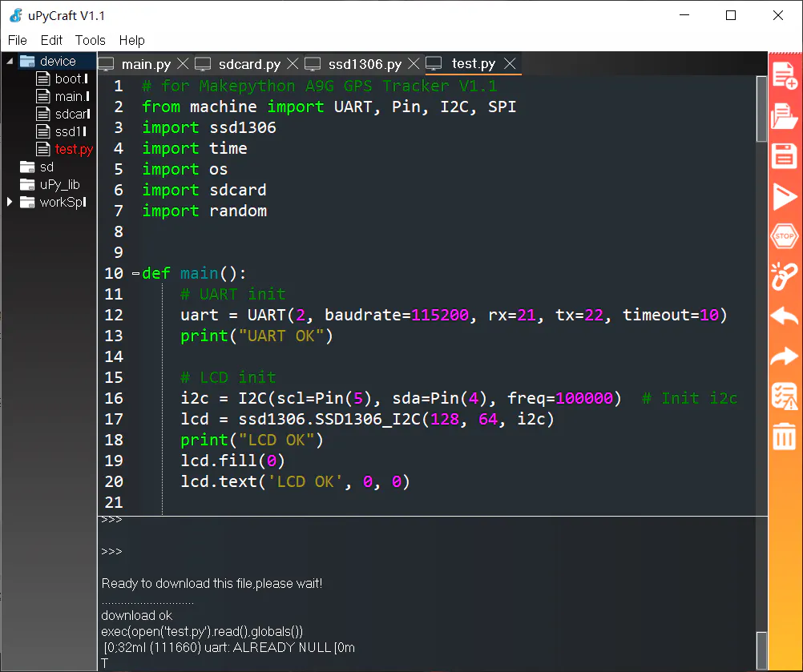This screenshot has height=672, width=803.
Task: Switch to the sdcard.py tab
Action: [x=249, y=64]
